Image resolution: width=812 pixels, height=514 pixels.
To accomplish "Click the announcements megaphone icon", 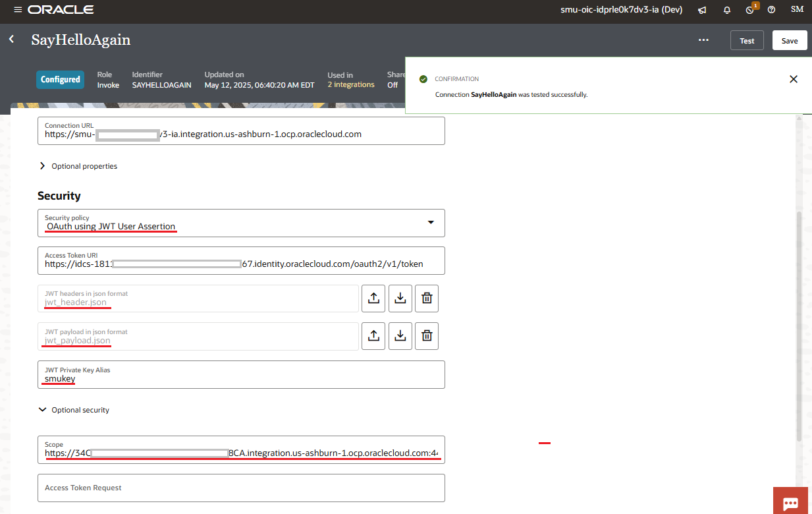I will 703,10.
